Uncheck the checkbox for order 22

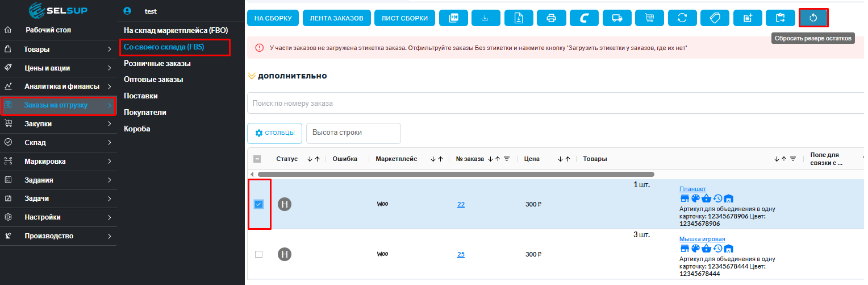point(259,204)
